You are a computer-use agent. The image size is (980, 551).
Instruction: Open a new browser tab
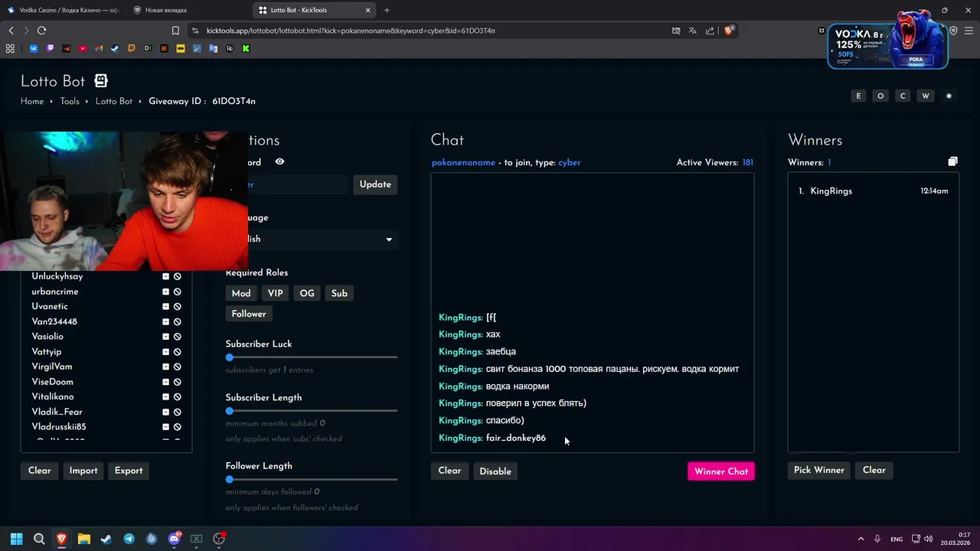pyautogui.click(x=387, y=10)
